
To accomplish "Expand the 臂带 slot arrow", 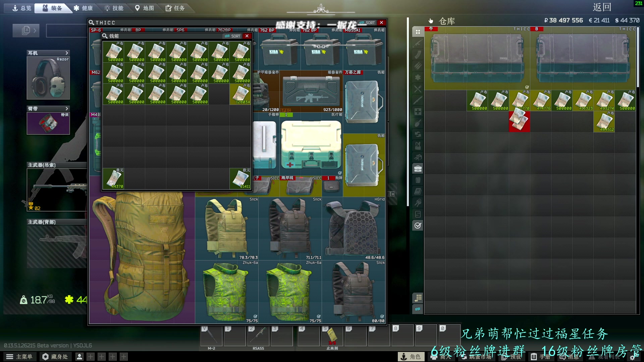I will point(67,109).
